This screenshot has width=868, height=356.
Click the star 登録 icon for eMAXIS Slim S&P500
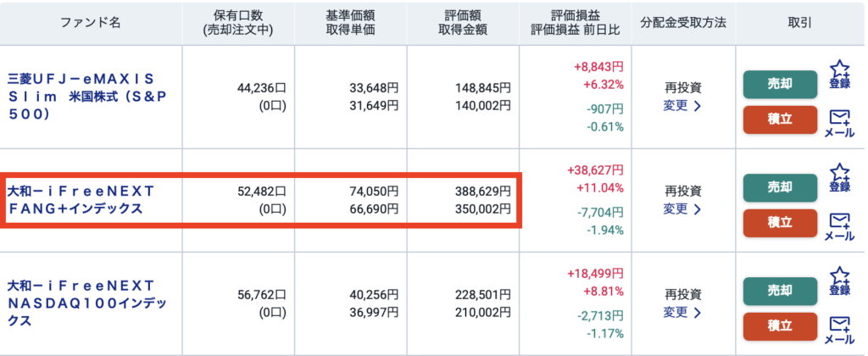[839, 75]
